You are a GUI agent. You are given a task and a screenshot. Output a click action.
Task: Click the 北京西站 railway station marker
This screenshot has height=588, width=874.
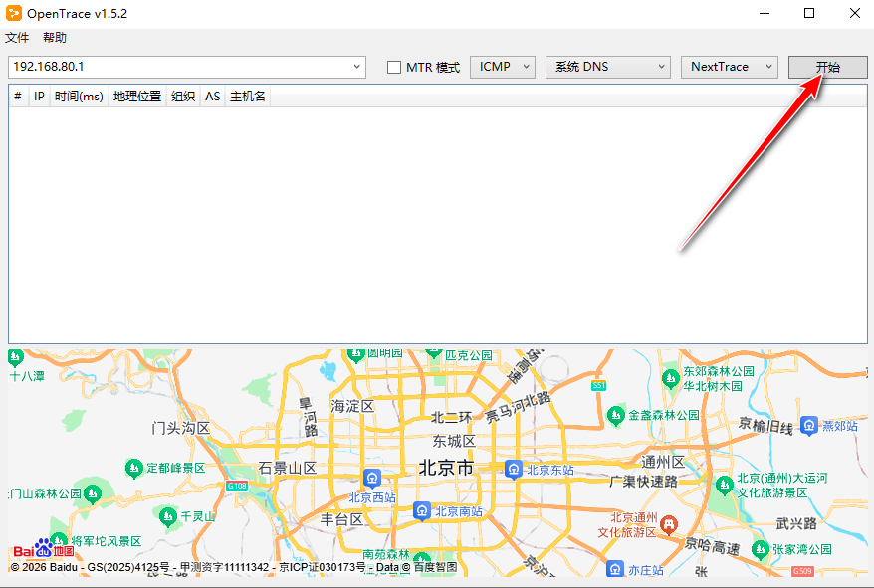371,479
